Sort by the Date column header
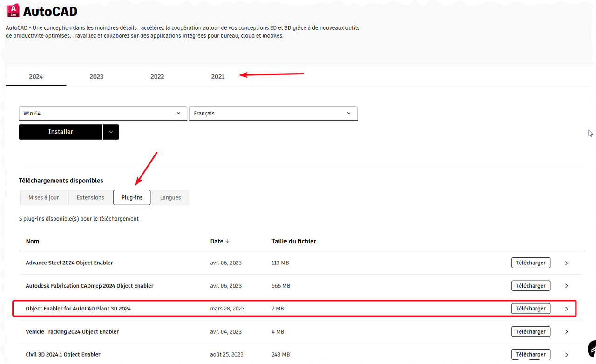596x364 pixels. pos(217,241)
